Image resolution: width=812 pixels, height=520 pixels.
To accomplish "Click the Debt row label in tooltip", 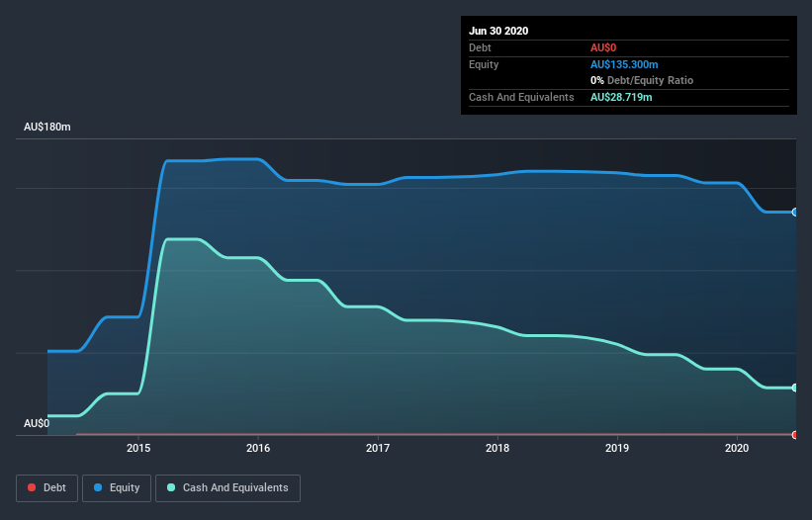I will pyautogui.click(x=480, y=47).
